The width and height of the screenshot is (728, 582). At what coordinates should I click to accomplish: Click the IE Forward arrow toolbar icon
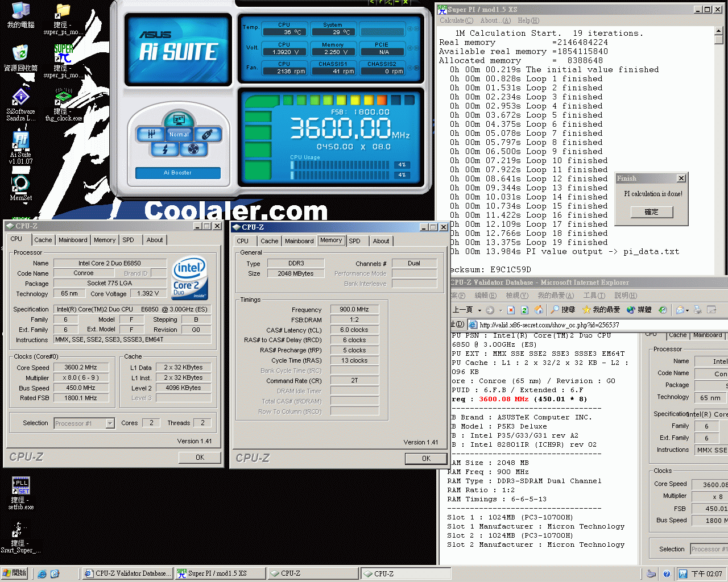click(x=490, y=310)
